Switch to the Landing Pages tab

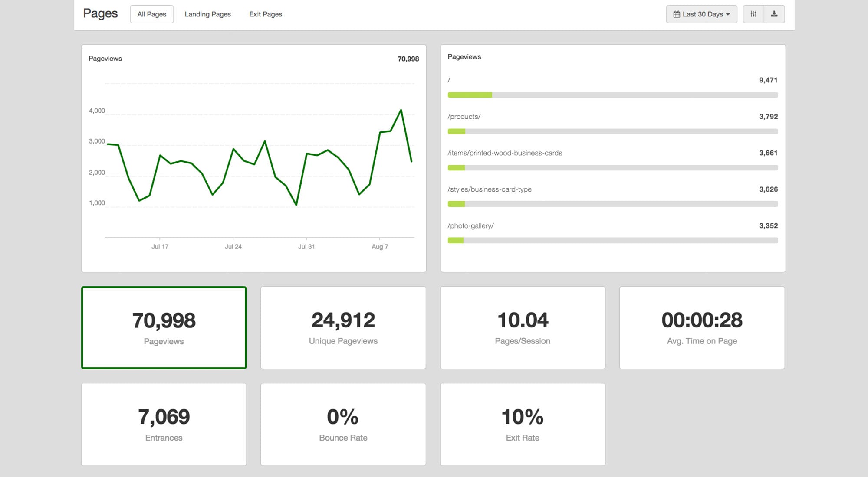[x=208, y=14]
